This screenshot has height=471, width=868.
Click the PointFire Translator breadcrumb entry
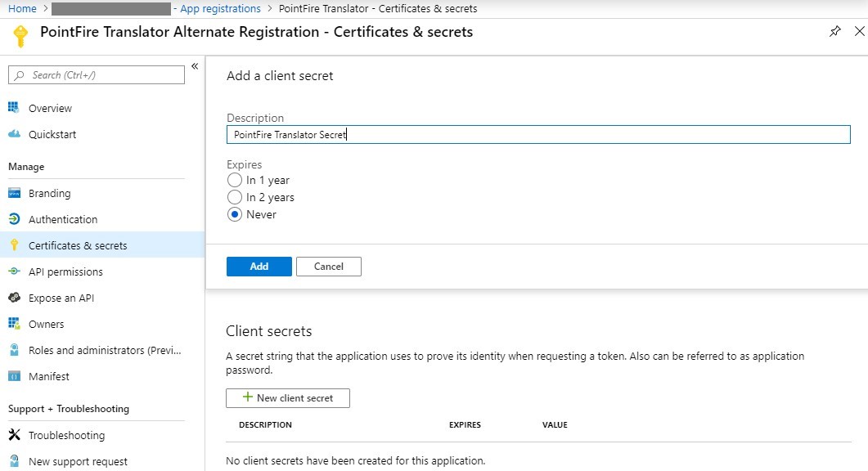(x=378, y=8)
